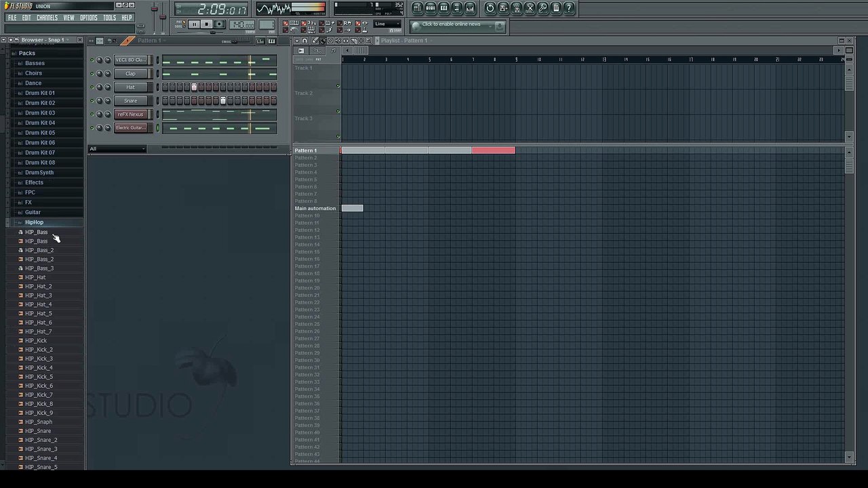
Task: Open the CHANNELS menu
Action: click(x=47, y=18)
